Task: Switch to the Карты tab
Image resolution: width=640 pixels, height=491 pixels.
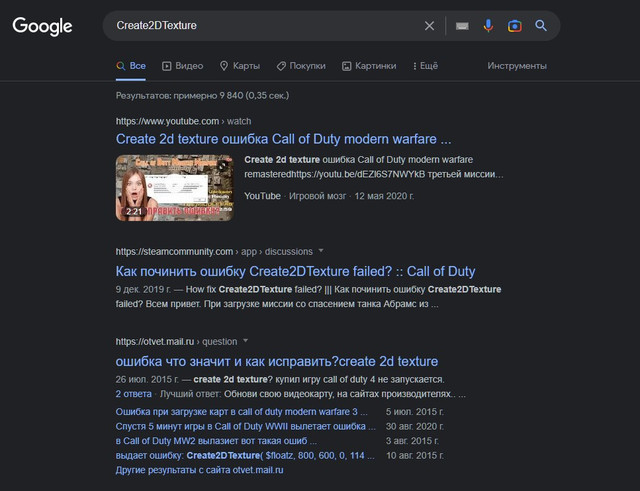Action: tap(240, 66)
